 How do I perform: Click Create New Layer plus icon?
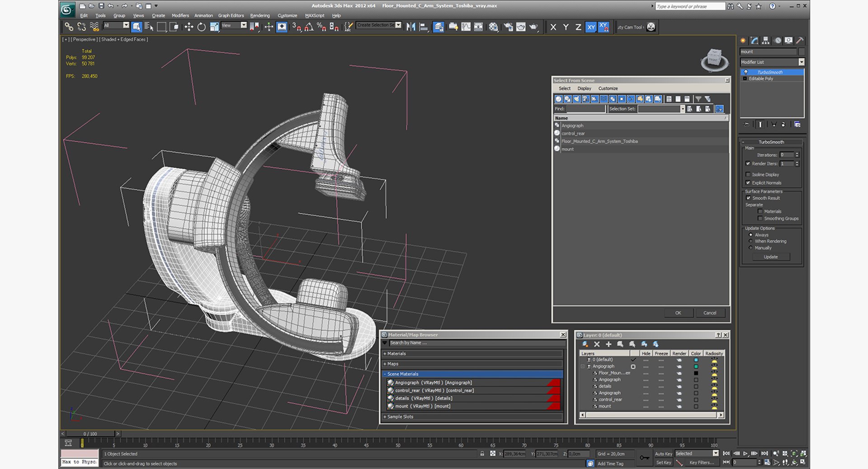coord(609,344)
